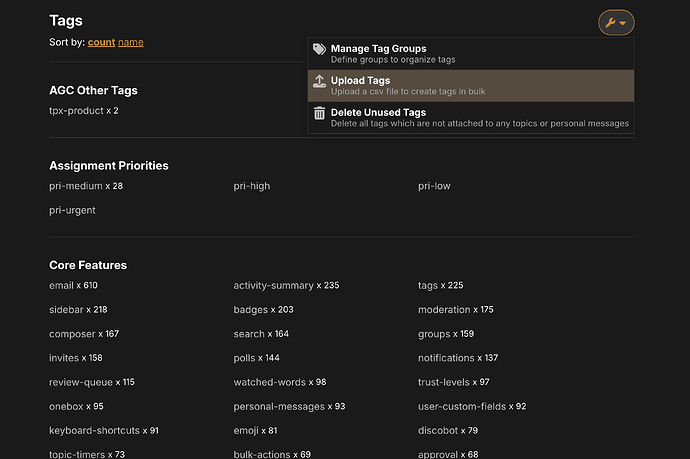690x459 pixels.
Task: Open the watched-words tag
Action: [x=269, y=382]
